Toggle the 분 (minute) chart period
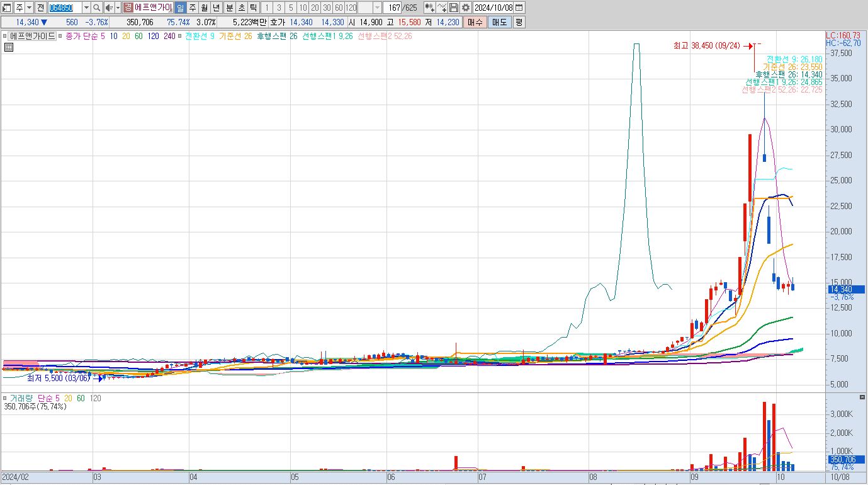The height and width of the screenshot is (485, 868). point(230,8)
